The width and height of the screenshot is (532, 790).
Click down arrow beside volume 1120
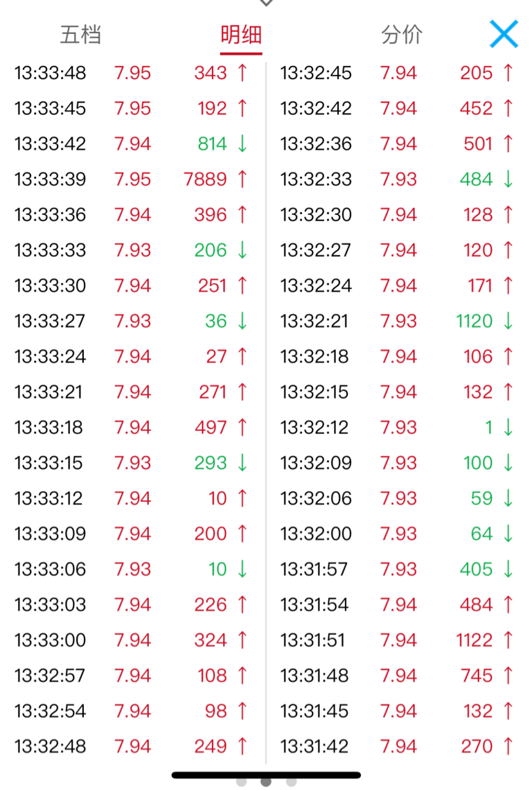[x=508, y=321]
